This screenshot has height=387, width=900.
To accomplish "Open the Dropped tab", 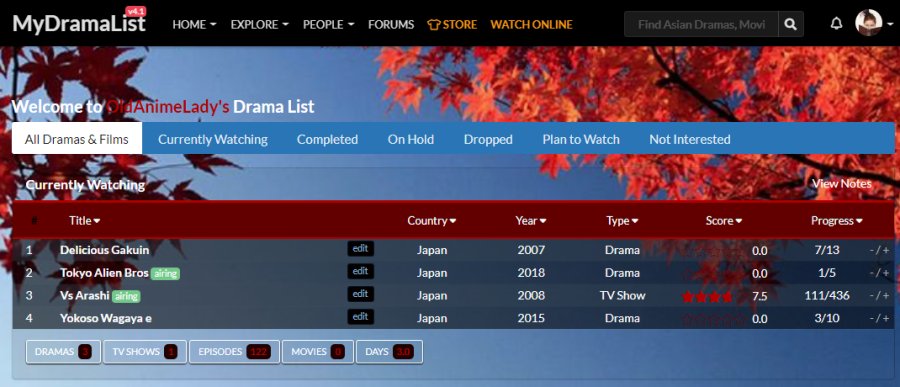I will [488, 139].
